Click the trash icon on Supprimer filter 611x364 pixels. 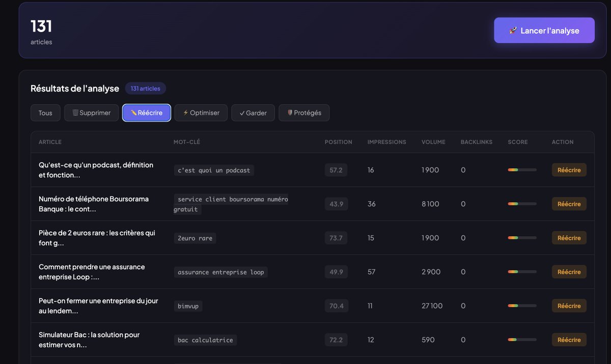coord(75,113)
